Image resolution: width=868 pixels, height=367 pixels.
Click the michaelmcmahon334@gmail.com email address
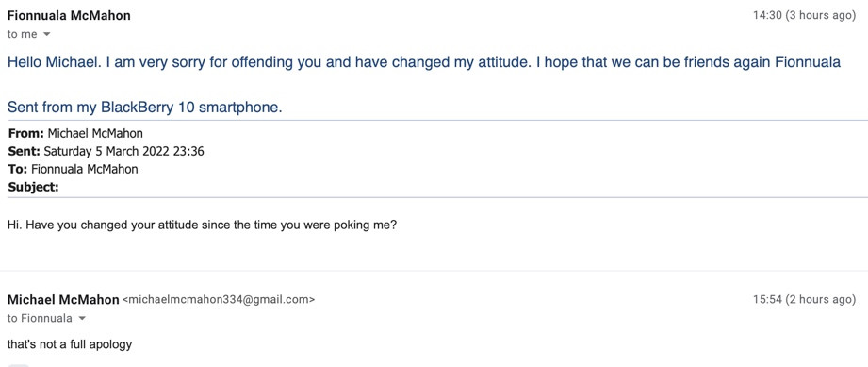(x=218, y=300)
